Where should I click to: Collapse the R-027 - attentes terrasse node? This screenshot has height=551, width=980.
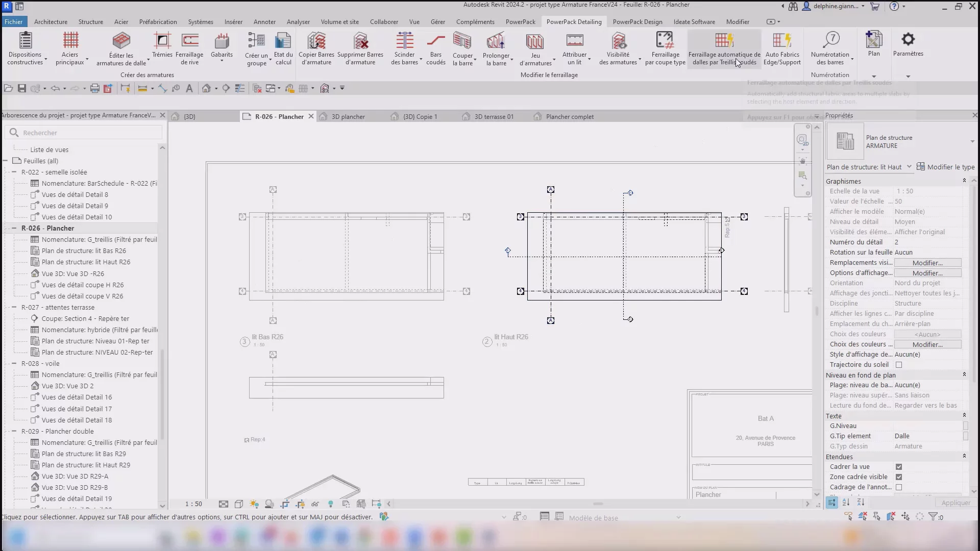pyautogui.click(x=14, y=307)
